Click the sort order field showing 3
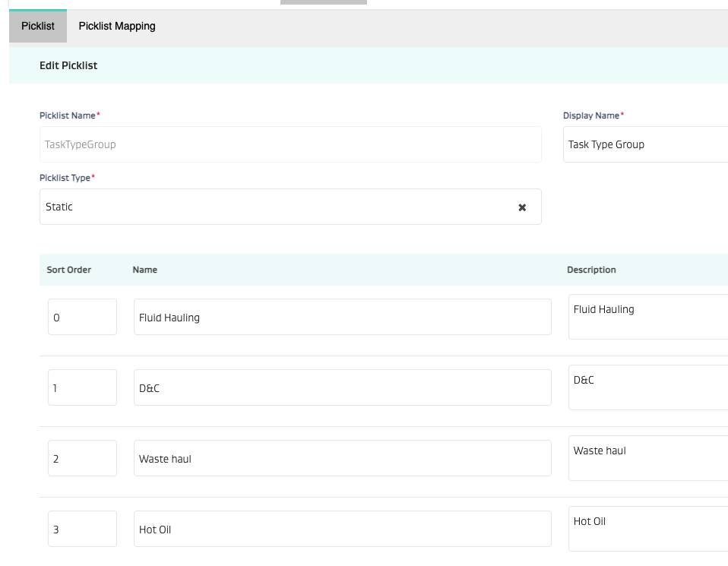 [x=82, y=530]
